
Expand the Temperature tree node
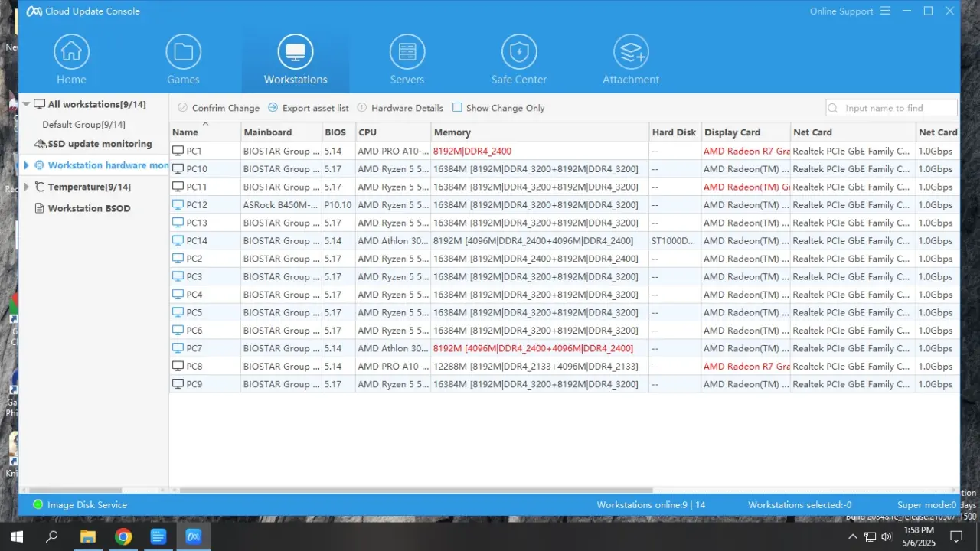26,187
